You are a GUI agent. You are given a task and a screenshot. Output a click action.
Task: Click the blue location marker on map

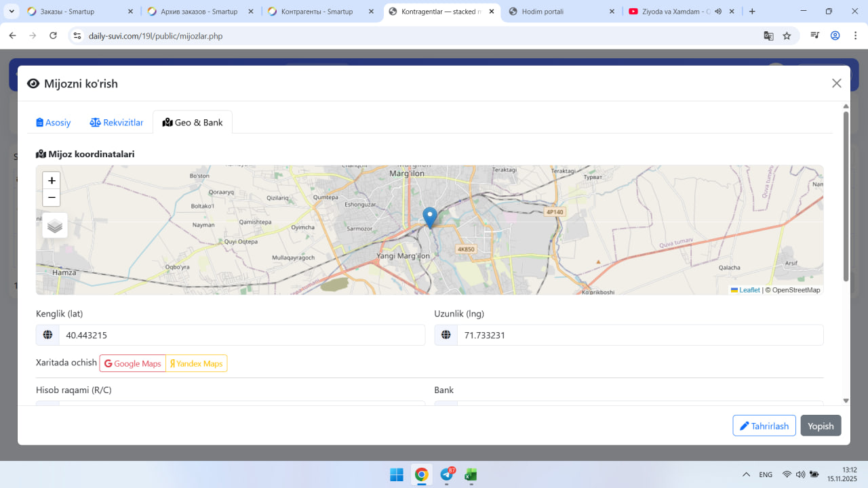(x=429, y=218)
